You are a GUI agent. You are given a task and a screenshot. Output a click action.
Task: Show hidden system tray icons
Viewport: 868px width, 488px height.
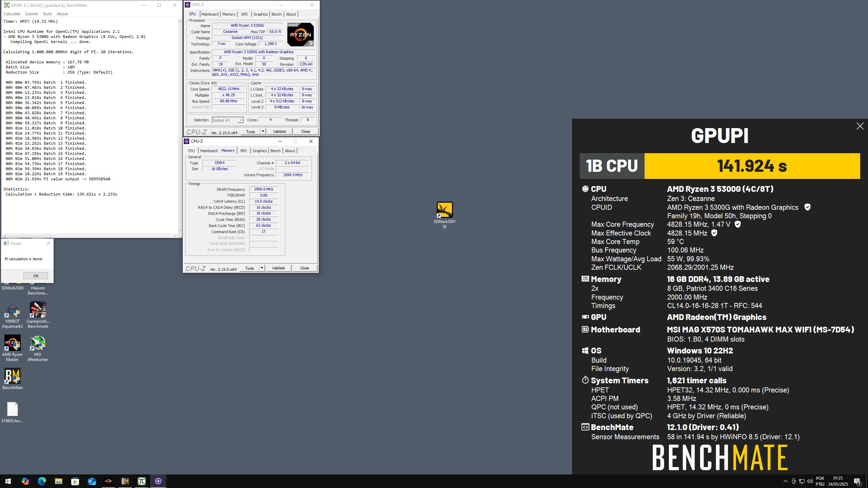click(x=785, y=481)
